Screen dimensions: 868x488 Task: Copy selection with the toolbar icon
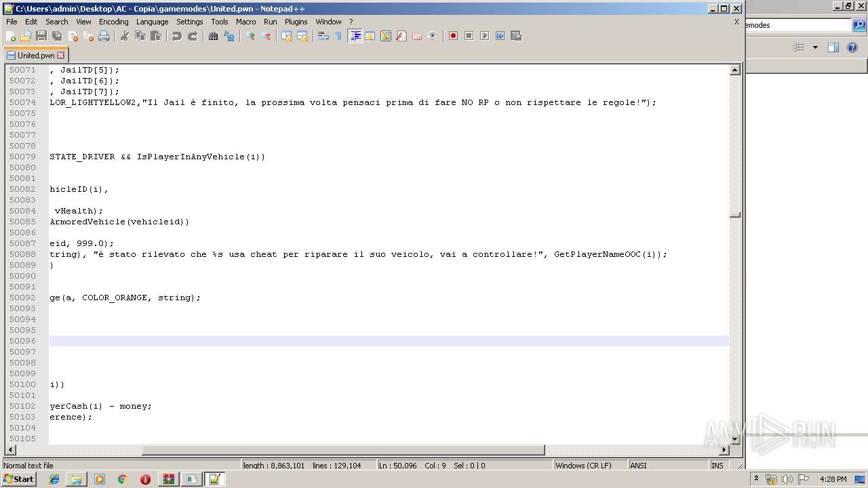coord(140,36)
